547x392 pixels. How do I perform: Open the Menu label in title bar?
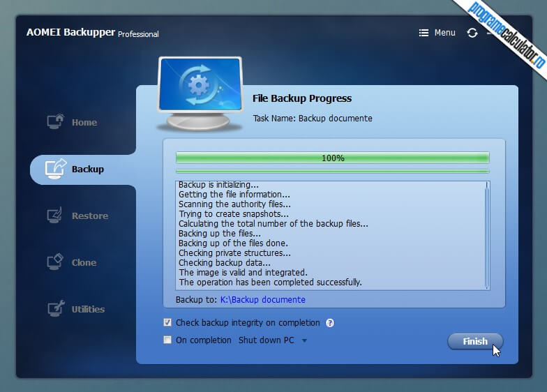(445, 33)
